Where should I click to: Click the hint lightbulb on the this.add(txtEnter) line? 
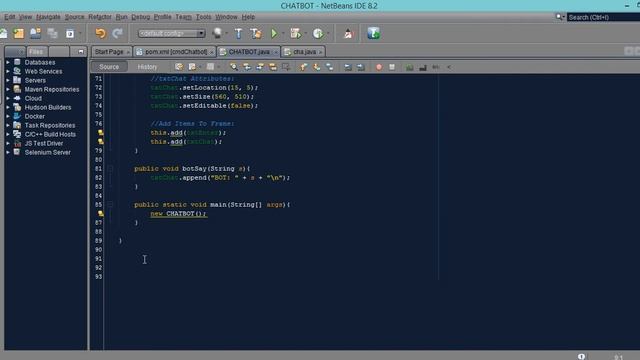point(100,133)
